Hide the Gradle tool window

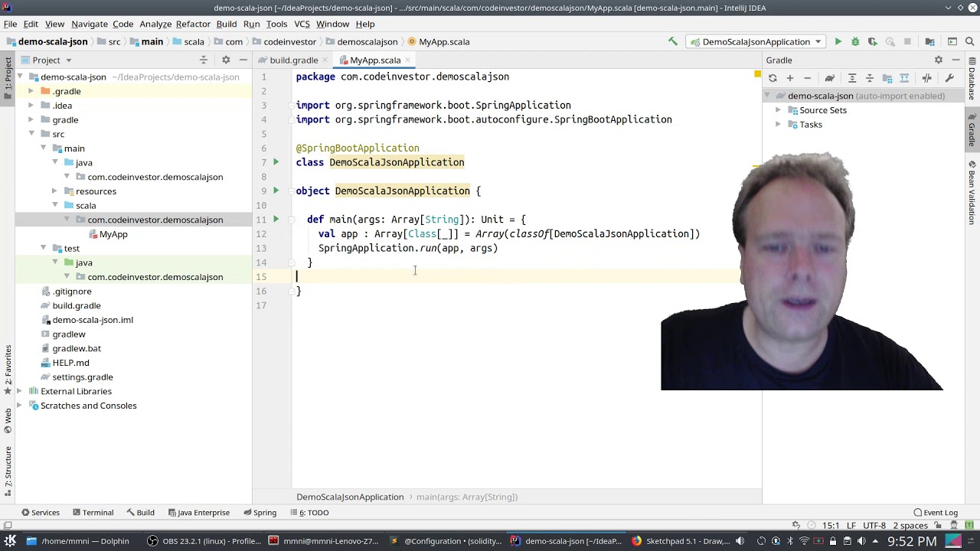click(x=956, y=60)
